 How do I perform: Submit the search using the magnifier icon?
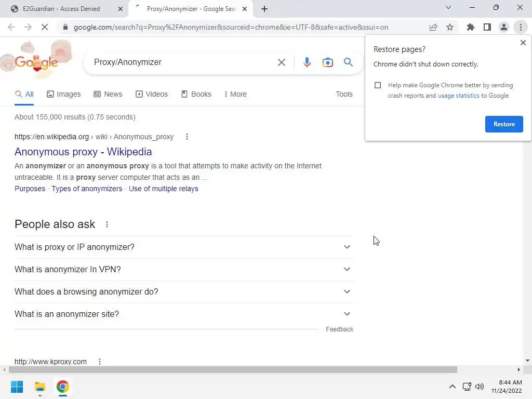348,62
